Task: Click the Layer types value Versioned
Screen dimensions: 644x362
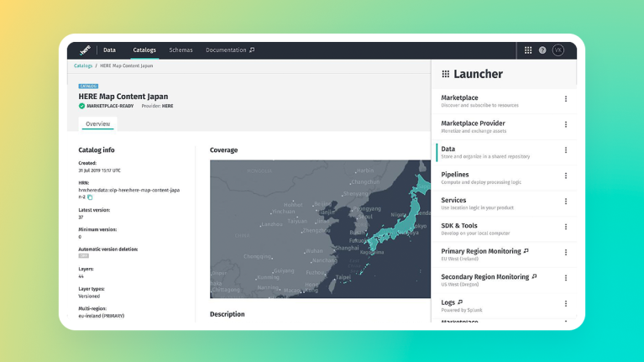Action: click(89, 296)
